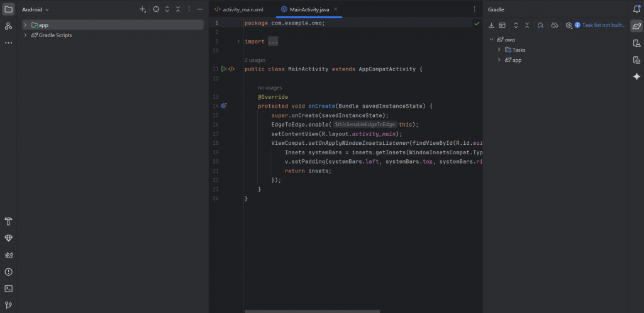Expand the Gradle Scripts node
This screenshot has width=644, height=313.
(25, 35)
